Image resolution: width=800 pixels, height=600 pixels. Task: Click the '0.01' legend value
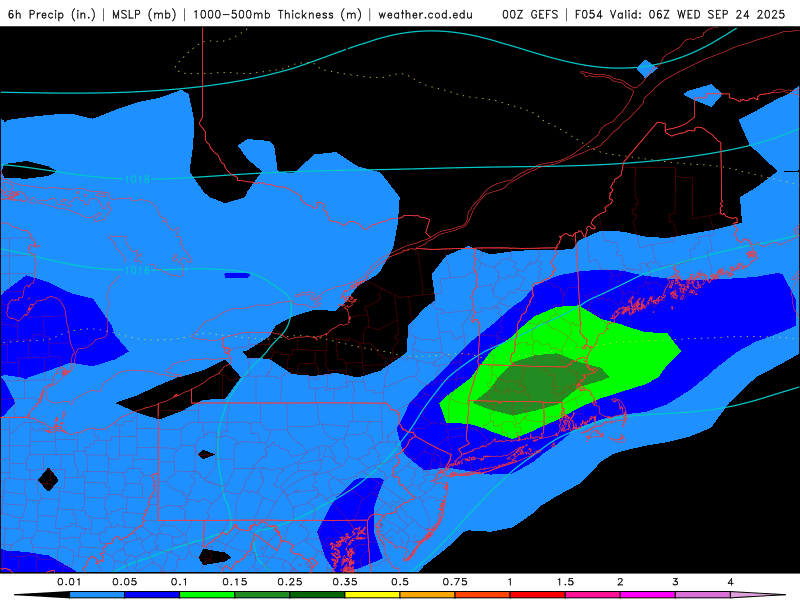(x=69, y=582)
